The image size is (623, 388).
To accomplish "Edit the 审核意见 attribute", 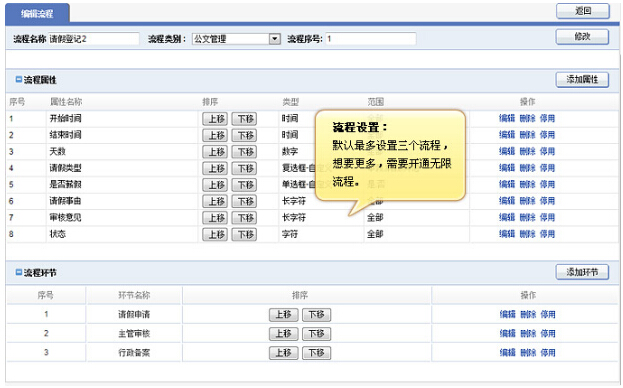I will [507, 217].
